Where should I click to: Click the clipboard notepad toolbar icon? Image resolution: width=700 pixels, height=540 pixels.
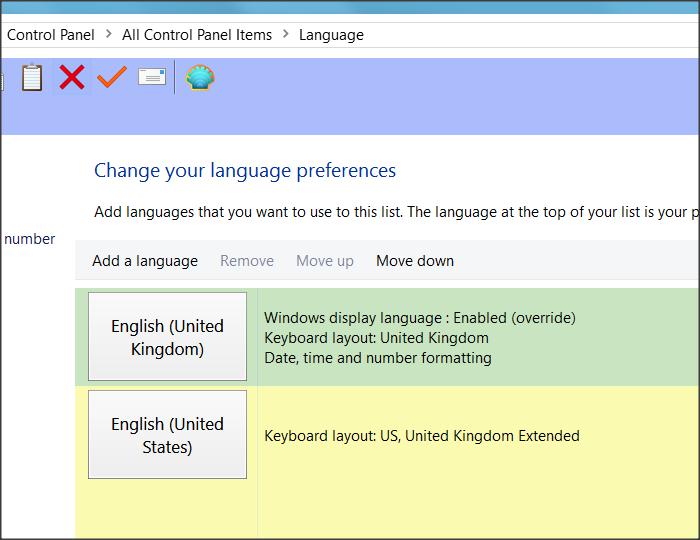pyautogui.click(x=32, y=78)
